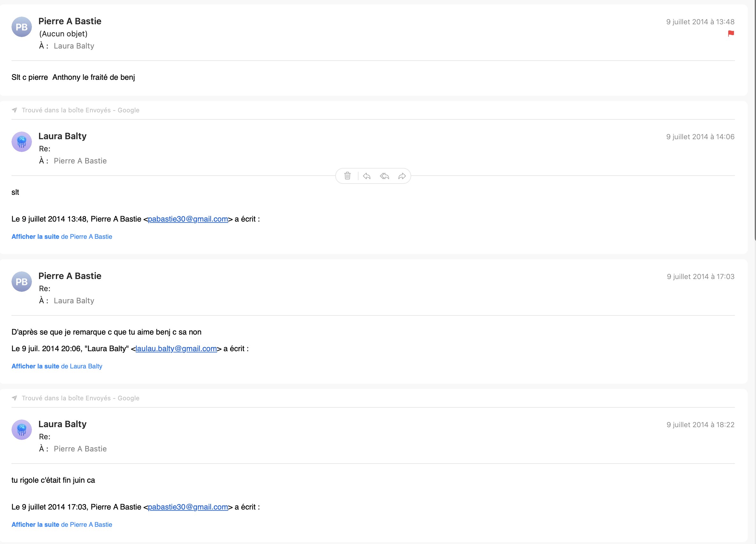Open laulau.balty@gmail.com email link
The height and width of the screenshot is (544, 756).
pyautogui.click(x=176, y=349)
